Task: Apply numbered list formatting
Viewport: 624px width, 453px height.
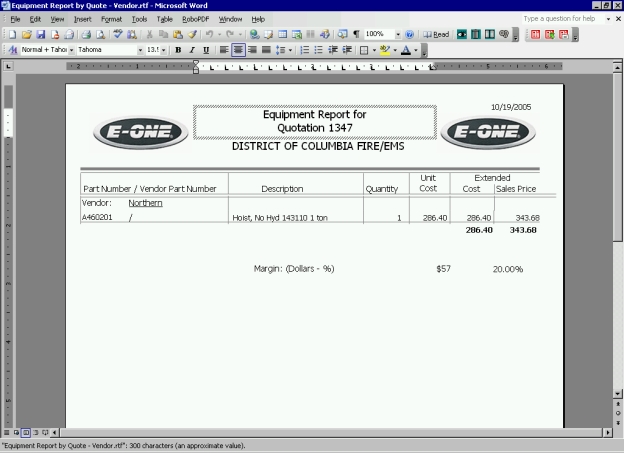Action: pyautogui.click(x=304, y=50)
